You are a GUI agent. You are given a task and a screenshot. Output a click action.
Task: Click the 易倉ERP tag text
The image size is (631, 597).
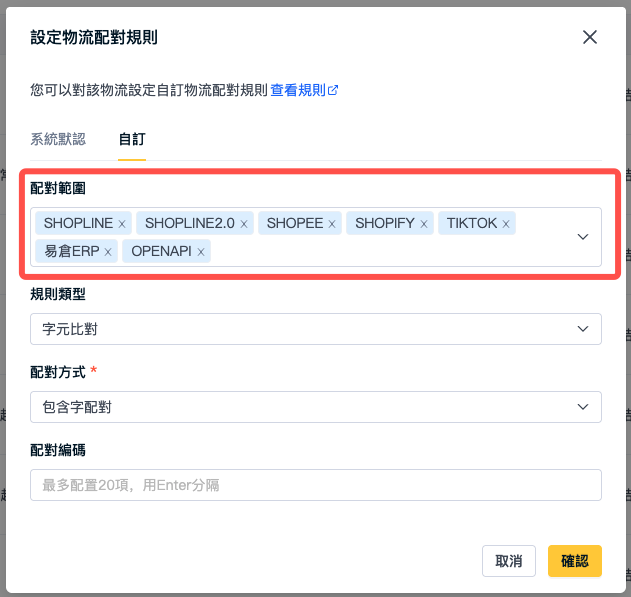[x=72, y=251]
